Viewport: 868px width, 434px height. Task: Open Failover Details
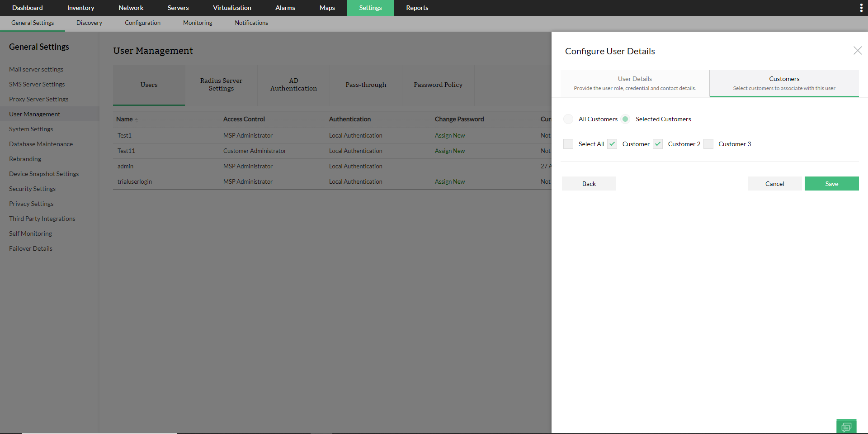pos(31,248)
